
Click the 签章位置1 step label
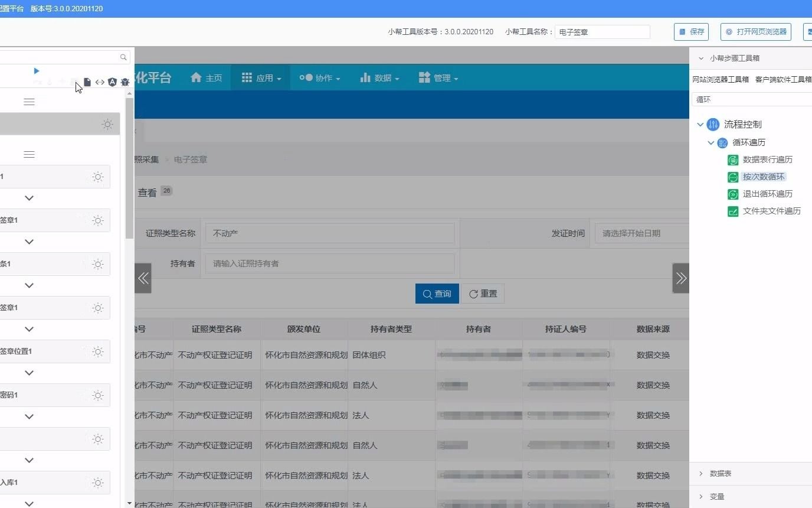click(x=16, y=351)
